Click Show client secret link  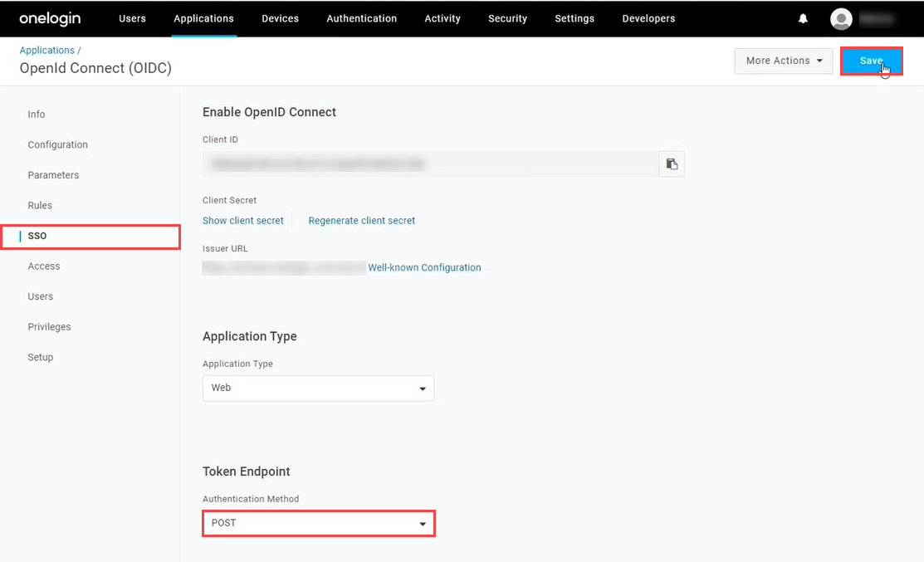pos(243,221)
